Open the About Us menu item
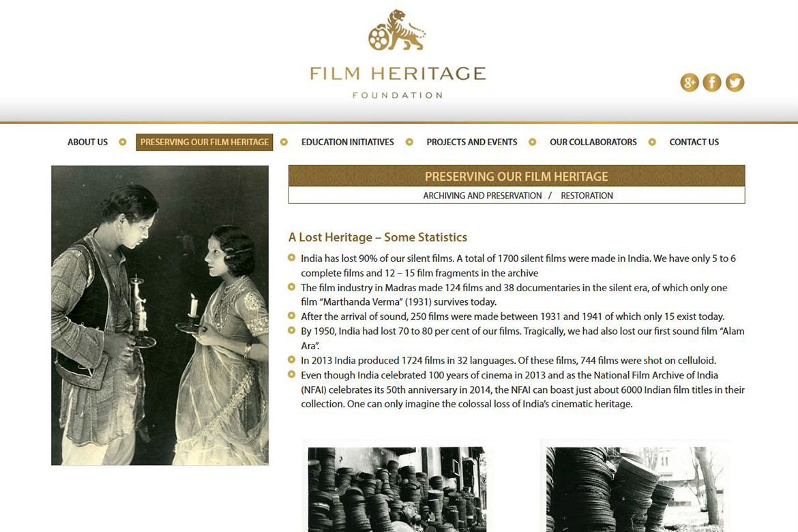 pos(87,142)
